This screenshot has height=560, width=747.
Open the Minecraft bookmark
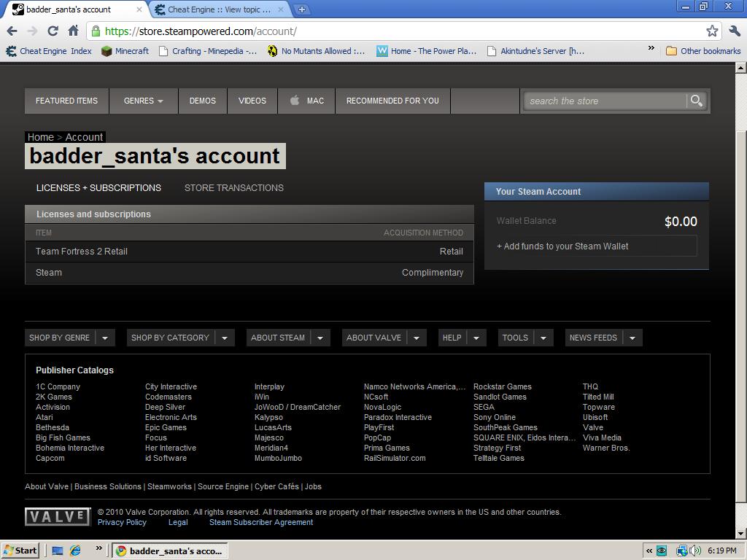tap(125, 51)
